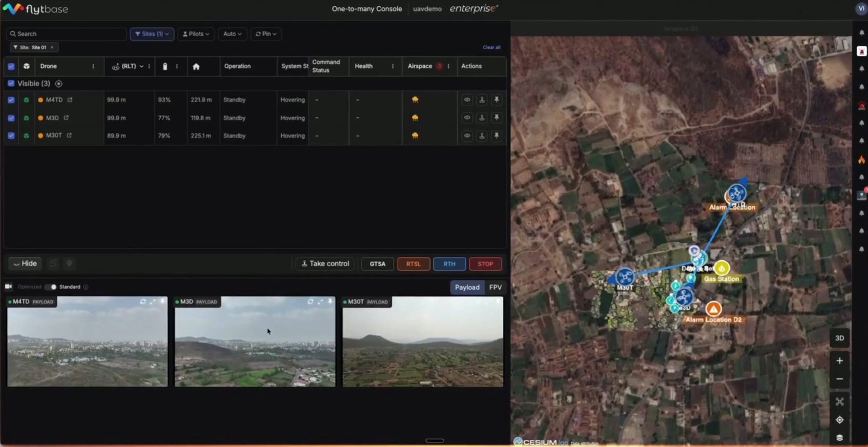Pin the M4TD drone row
Viewport: 868px width, 447px height.
[x=496, y=100]
